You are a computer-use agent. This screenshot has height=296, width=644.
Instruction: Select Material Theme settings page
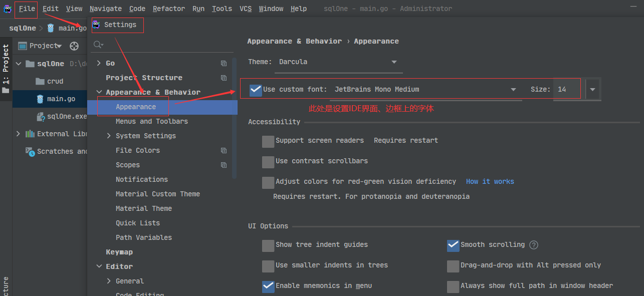(x=144, y=209)
